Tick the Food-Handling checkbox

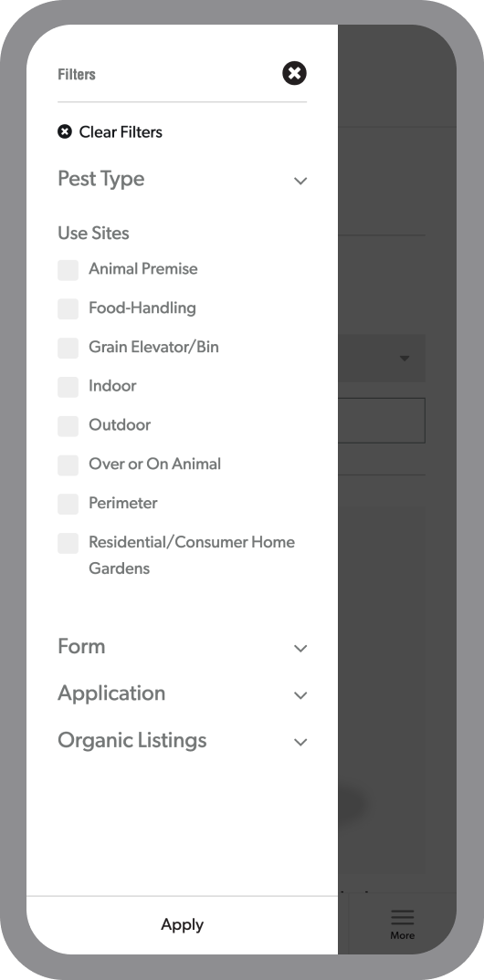68,308
